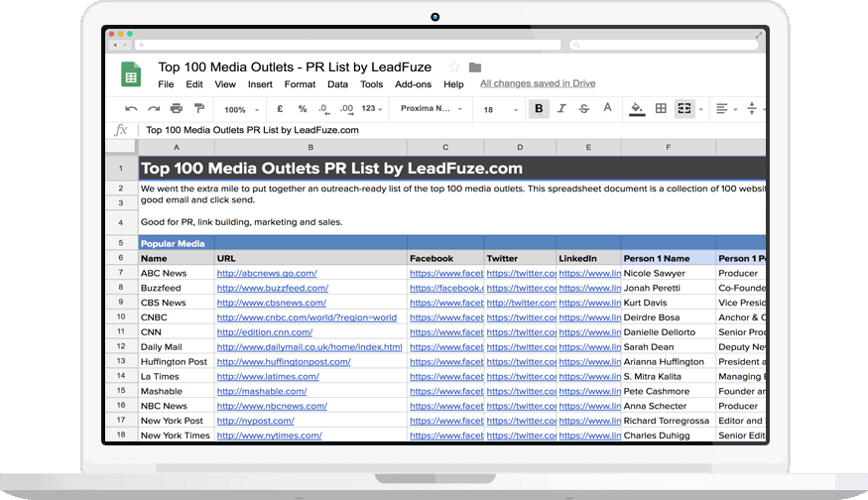
Task: Toggle strikethrough formatting
Action: coord(584,108)
